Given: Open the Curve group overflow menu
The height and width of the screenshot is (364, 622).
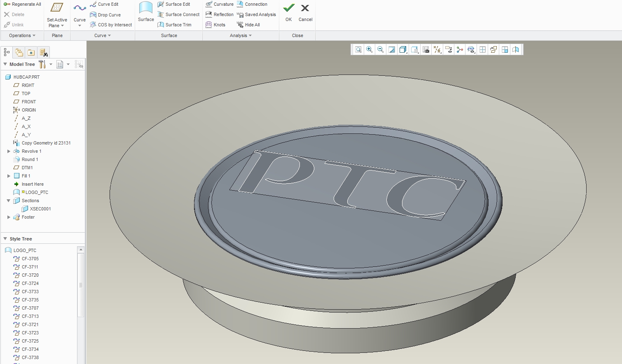Looking at the screenshot, I should coord(103,35).
